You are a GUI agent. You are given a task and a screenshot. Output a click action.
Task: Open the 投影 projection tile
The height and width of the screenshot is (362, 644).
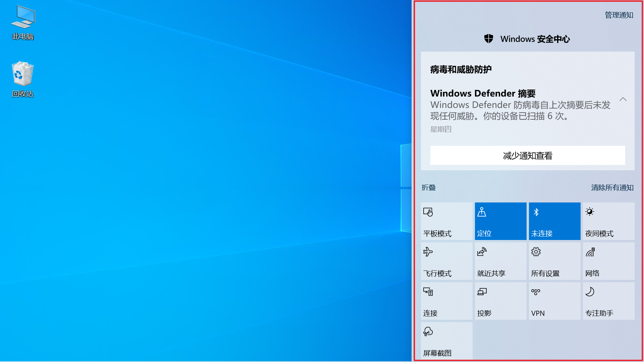[500, 301]
